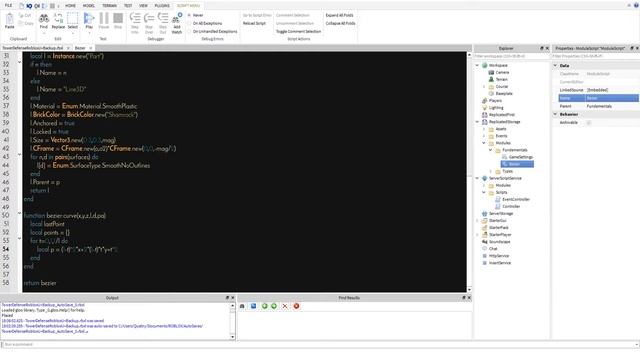This screenshot has width=640, height=360.
Task: Click the Output panel scroll down arrow
Action: 233,337
